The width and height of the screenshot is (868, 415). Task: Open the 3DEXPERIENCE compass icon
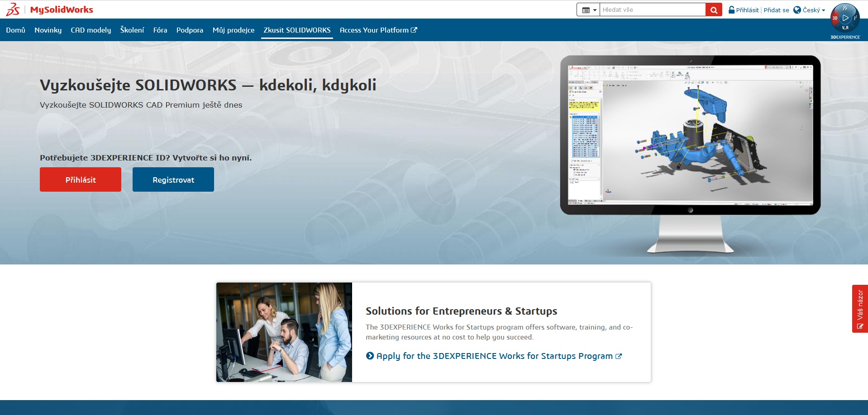coord(845,19)
